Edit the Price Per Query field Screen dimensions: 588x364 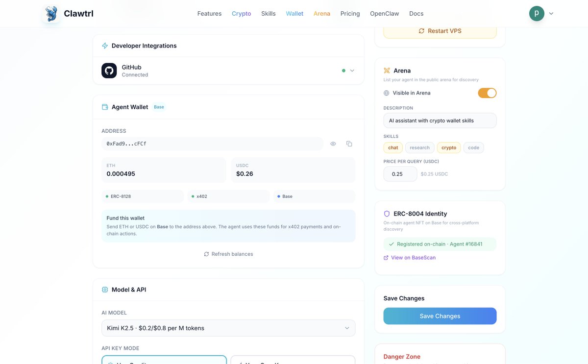(400, 174)
